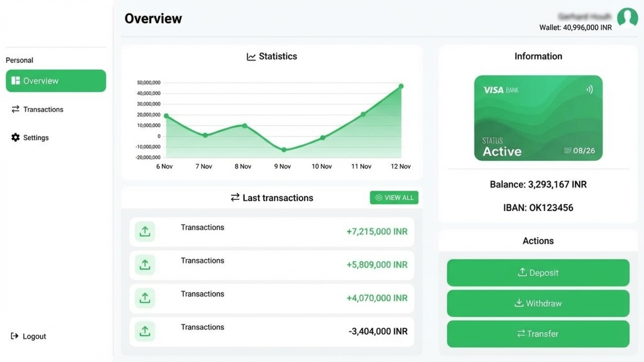The width and height of the screenshot is (644, 362).
Task: Select the 9 Nov lowest chart point
Action: tap(284, 150)
